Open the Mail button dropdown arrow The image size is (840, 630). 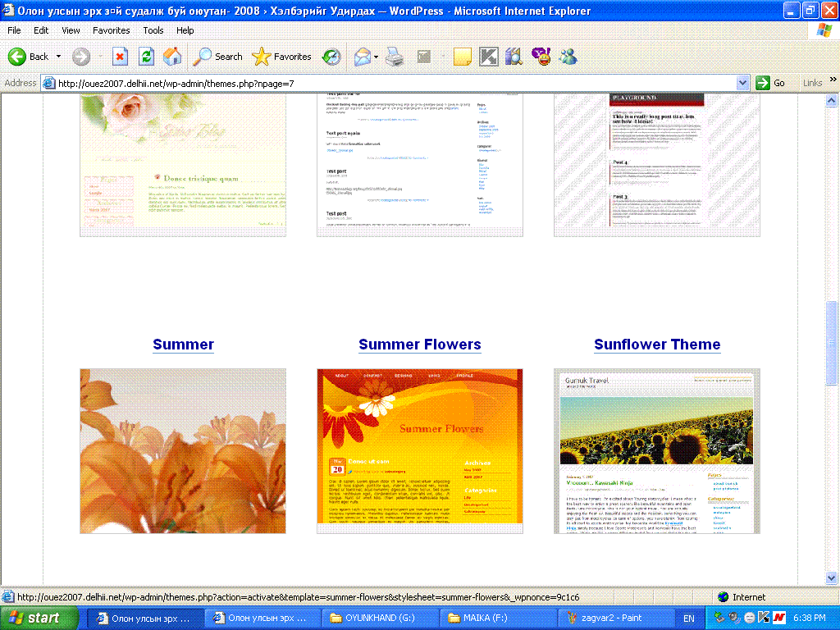376,57
